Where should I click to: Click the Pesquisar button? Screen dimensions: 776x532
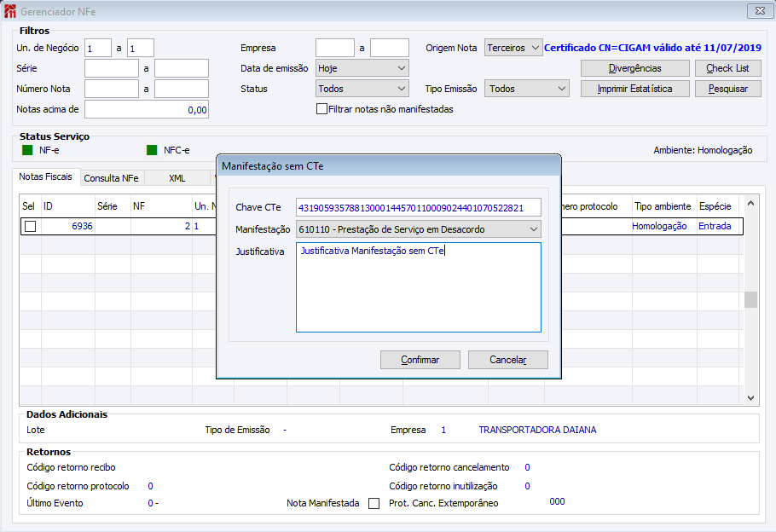pyautogui.click(x=727, y=89)
